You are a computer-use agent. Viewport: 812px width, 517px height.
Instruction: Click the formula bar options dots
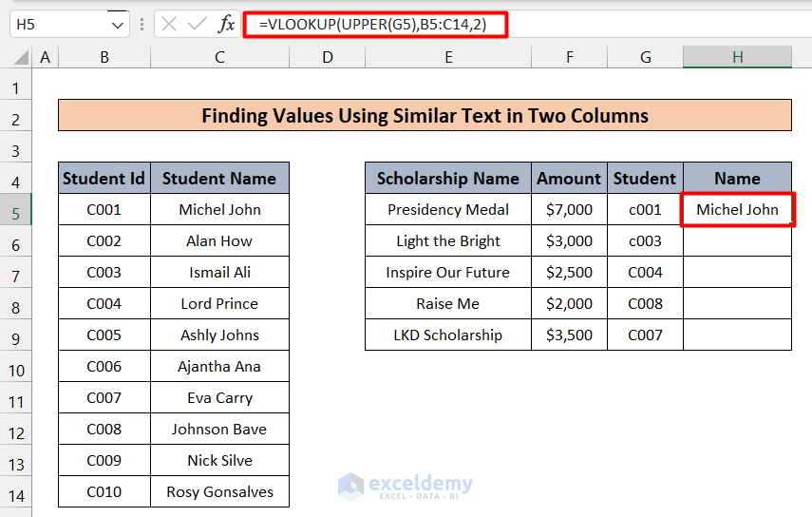(142, 25)
